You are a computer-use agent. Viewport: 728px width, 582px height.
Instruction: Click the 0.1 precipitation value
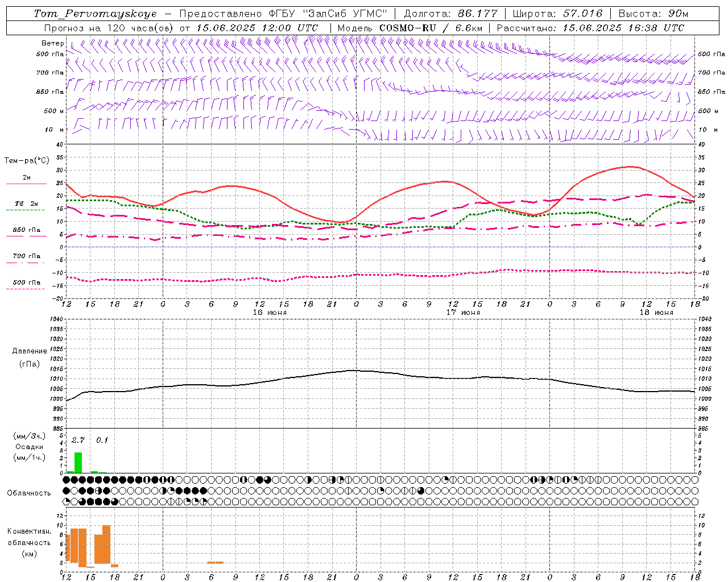click(x=102, y=440)
